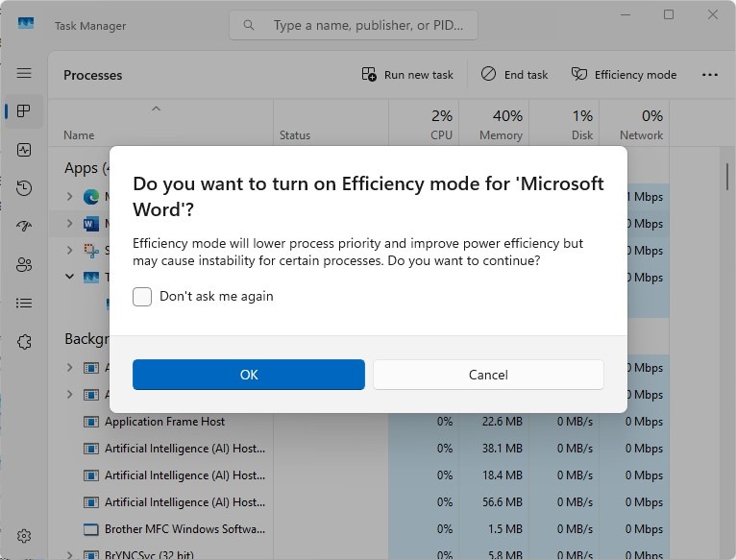Open the three-dot more options menu

710,75
